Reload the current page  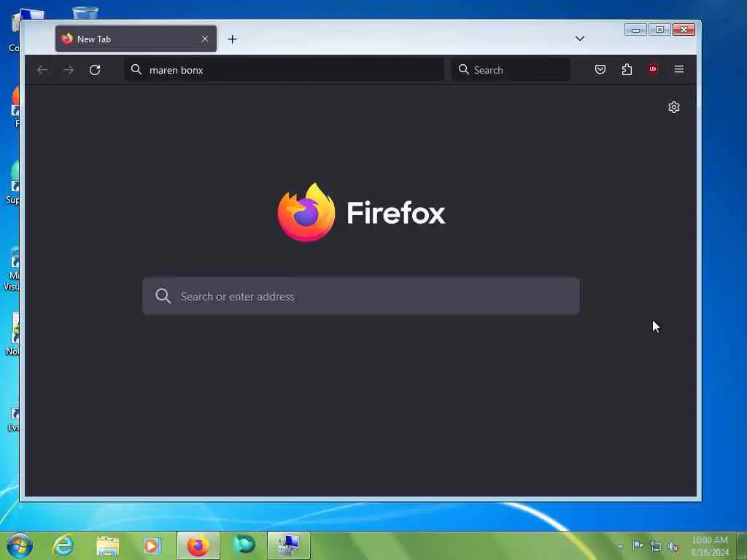tap(95, 70)
